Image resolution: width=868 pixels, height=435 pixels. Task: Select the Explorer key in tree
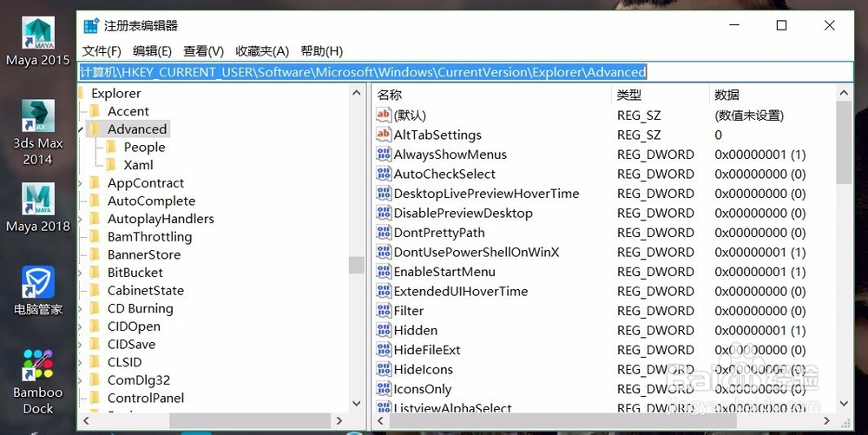tap(116, 94)
